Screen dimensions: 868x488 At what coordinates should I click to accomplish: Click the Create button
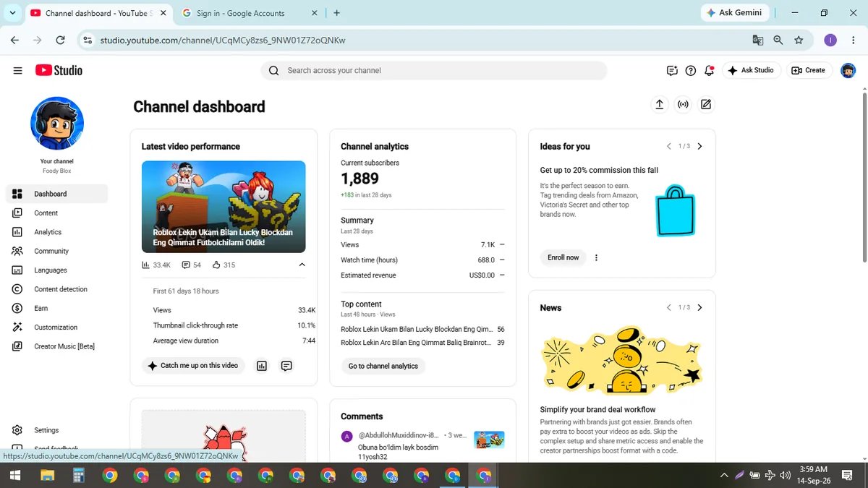click(x=808, y=70)
